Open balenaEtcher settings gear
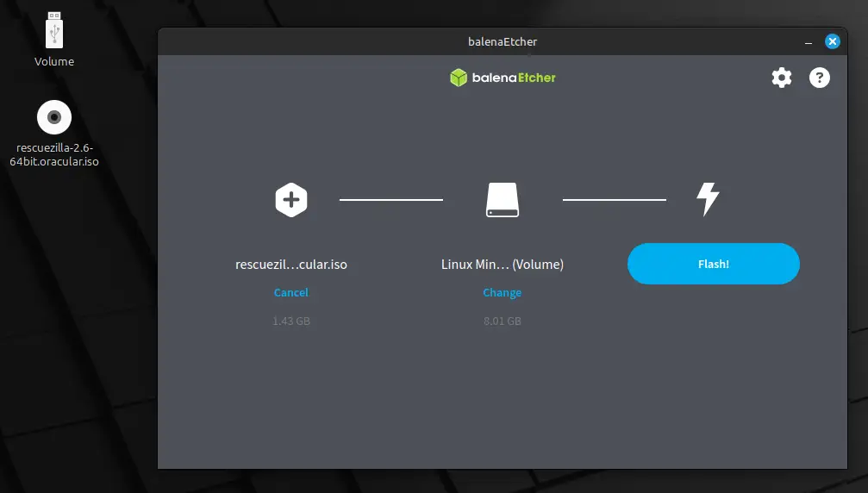This screenshot has height=493, width=868. tap(782, 78)
